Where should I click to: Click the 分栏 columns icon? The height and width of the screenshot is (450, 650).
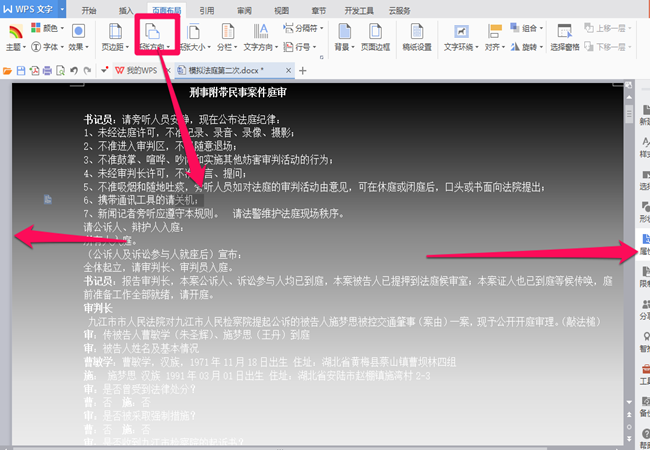tap(227, 31)
